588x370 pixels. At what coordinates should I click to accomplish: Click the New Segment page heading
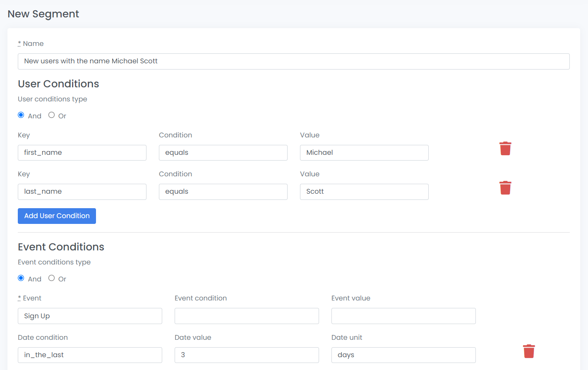[43, 14]
